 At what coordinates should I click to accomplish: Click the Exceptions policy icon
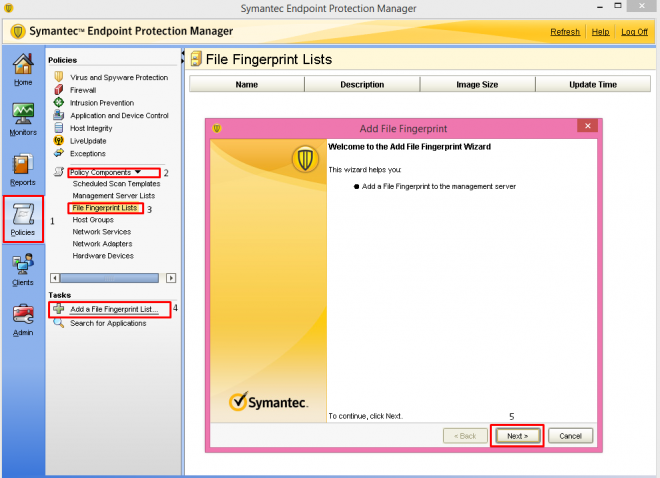(59, 153)
